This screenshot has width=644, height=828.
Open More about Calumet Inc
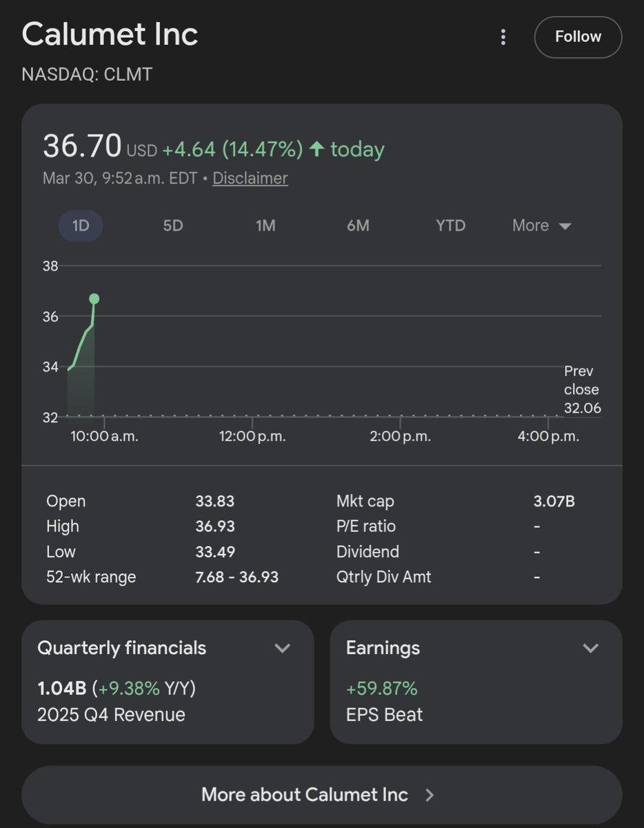coord(321,795)
